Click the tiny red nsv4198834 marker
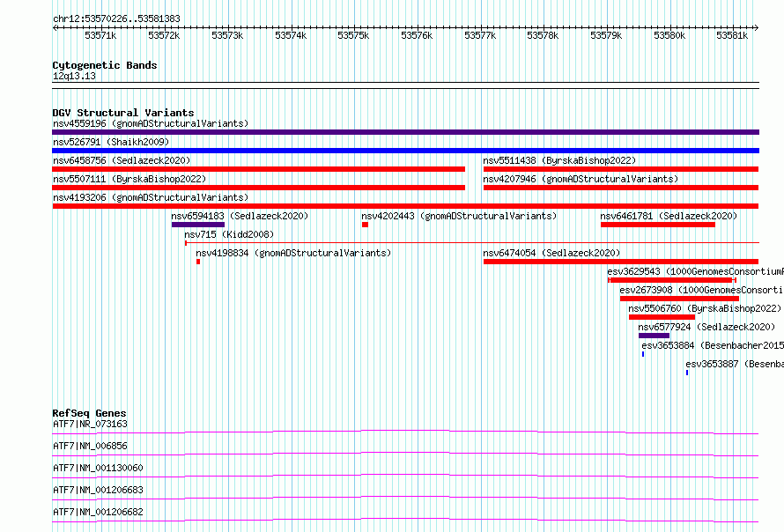Image resolution: width=784 pixels, height=532 pixels. pyautogui.click(x=198, y=262)
